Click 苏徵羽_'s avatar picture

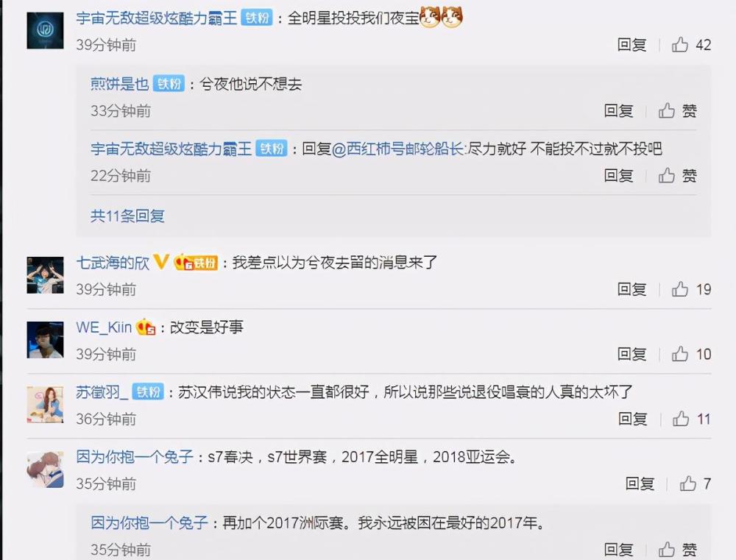[x=45, y=404]
